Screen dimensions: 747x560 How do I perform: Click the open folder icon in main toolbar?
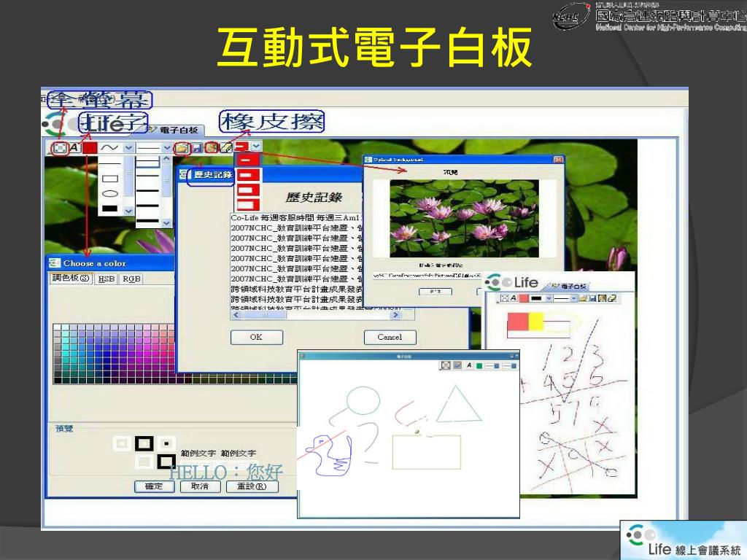(x=182, y=148)
